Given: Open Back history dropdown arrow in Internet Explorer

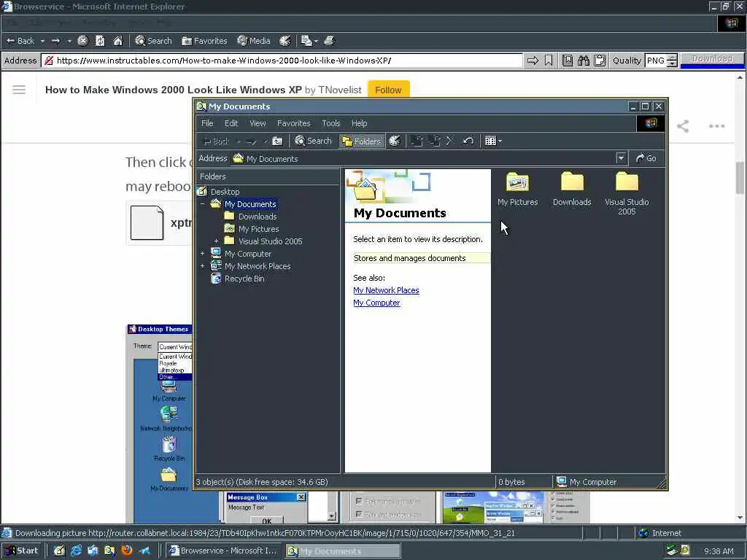Looking at the screenshot, I should tap(42, 42).
